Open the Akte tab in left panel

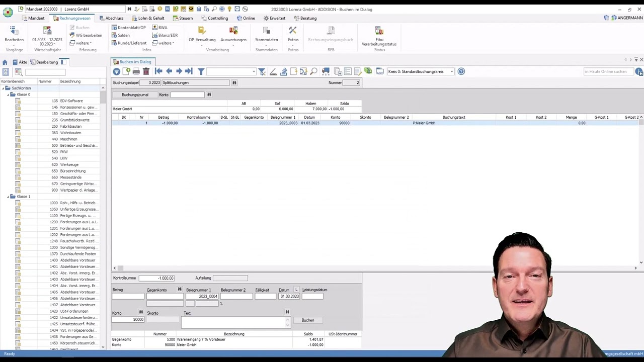(20, 62)
